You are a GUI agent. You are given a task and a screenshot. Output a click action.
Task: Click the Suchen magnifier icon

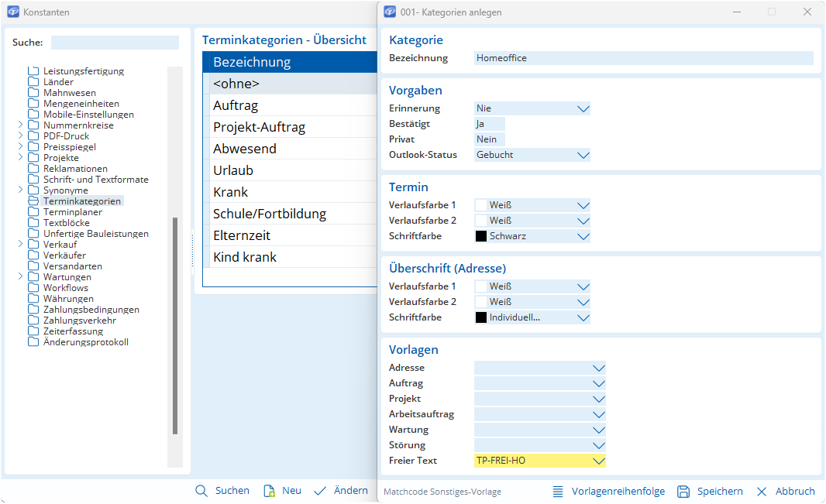tap(201, 491)
